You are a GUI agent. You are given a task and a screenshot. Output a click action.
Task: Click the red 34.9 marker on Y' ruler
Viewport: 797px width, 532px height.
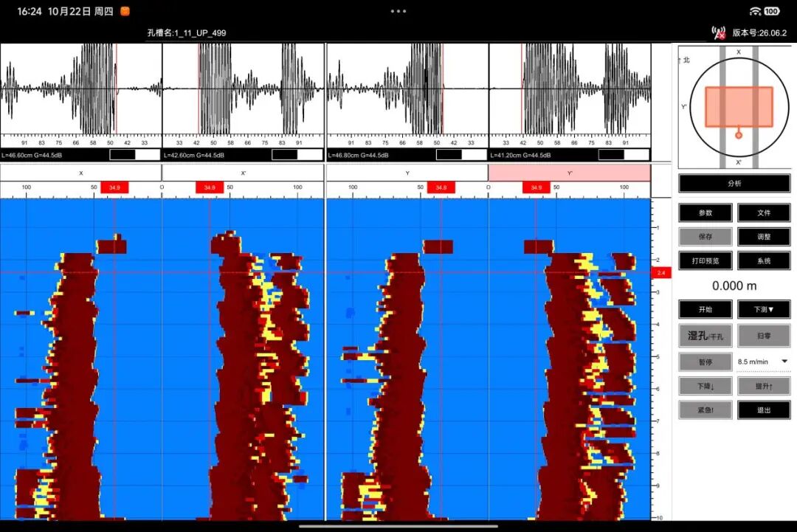point(536,188)
